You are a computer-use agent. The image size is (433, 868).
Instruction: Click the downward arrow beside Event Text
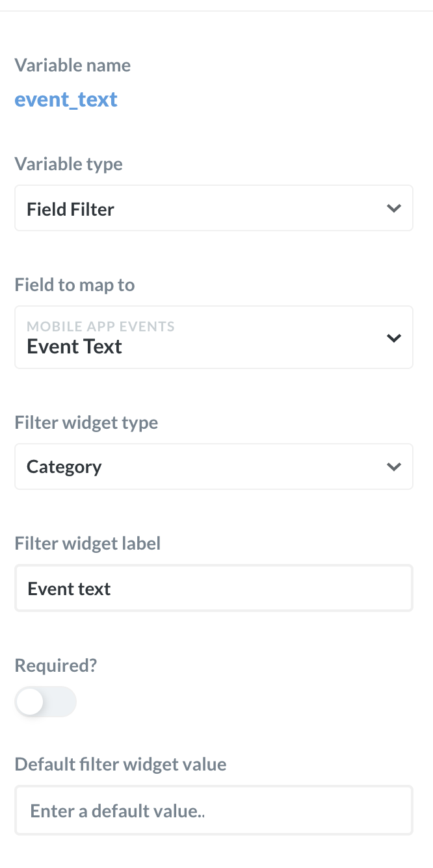point(393,337)
